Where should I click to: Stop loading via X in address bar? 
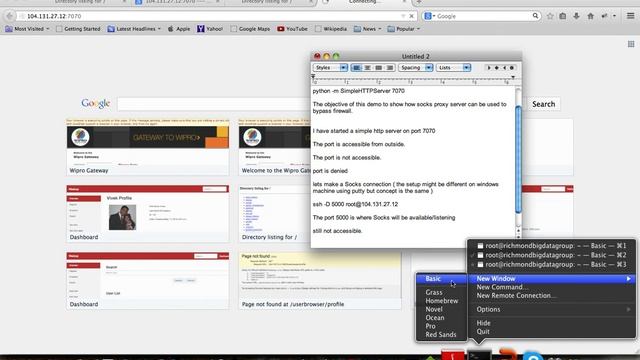411,16
